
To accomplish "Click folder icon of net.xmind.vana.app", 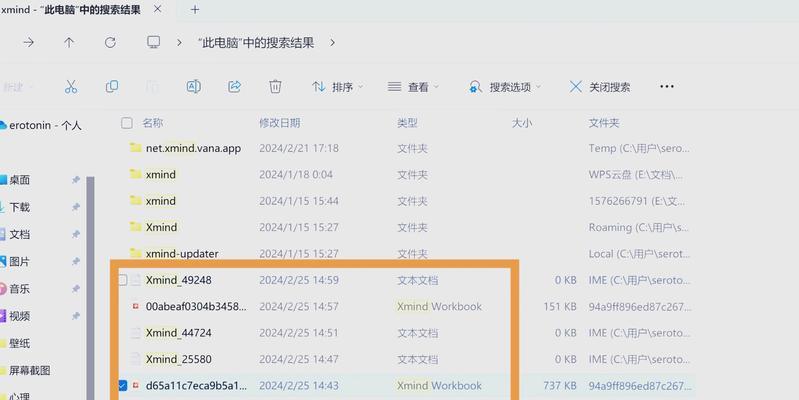I will [x=136, y=148].
